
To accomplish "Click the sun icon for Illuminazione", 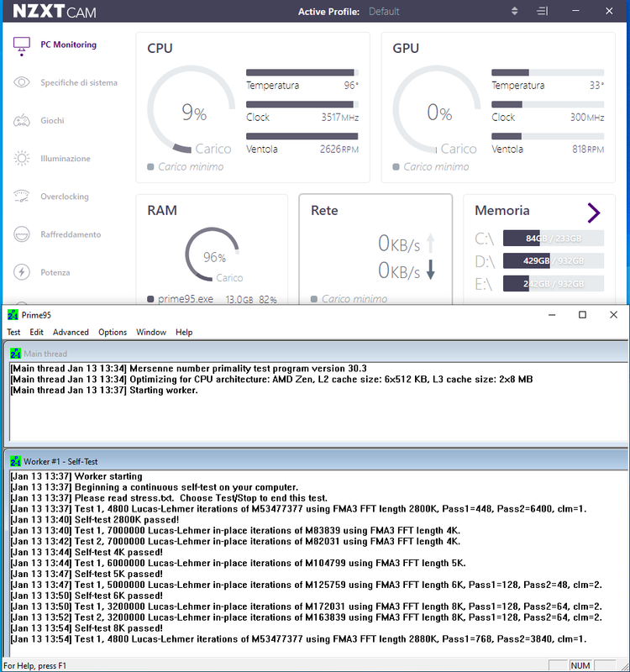I will coord(22,158).
